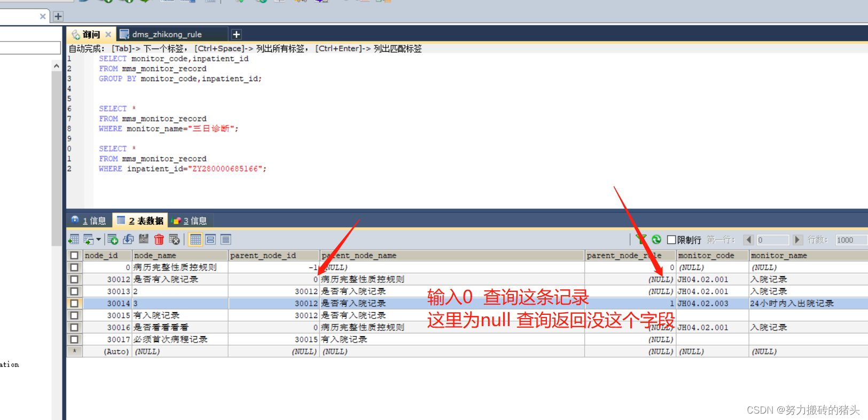The width and height of the screenshot is (868, 420).
Task: Click the copy result rows to clipboard icon
Action: point(88,240)
